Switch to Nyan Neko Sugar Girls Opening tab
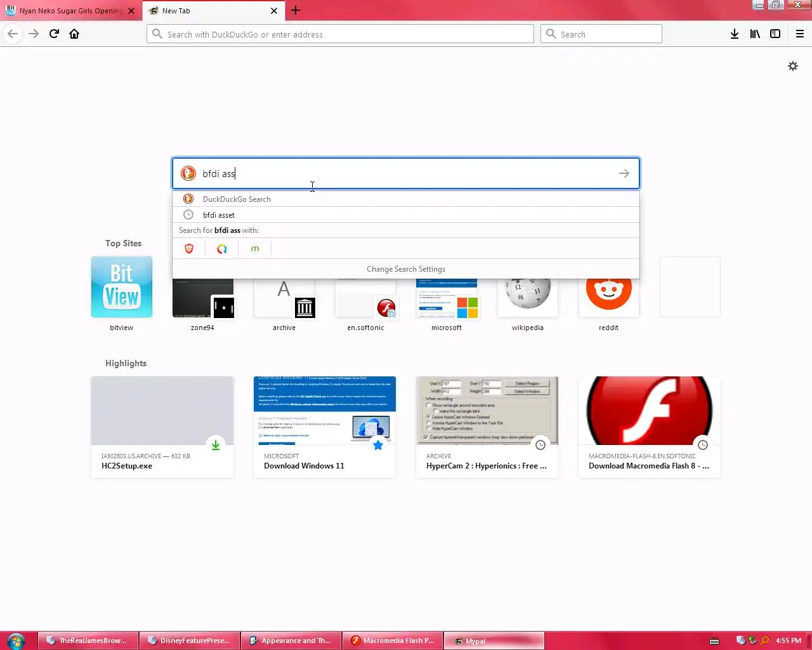 click(x=71, y=11)
